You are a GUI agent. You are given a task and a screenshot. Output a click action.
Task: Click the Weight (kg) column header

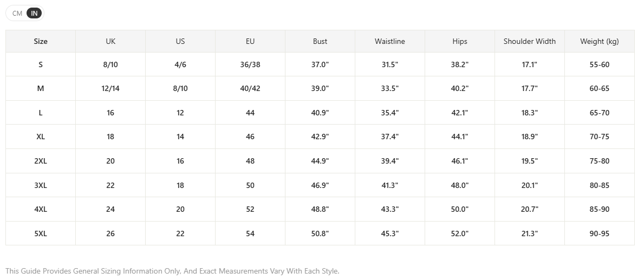click(599, 41)
